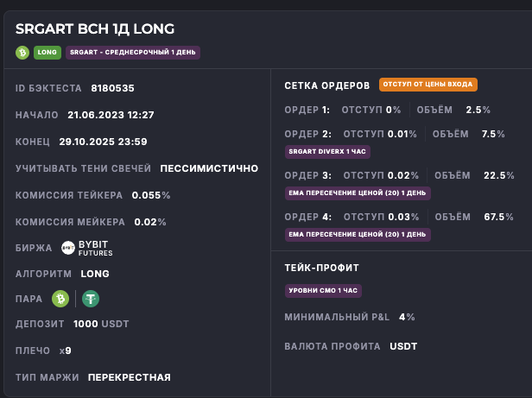Click the Минимальный P&L 4% value
This screenshot has width=532, height=398.
[x=407, y=317]
